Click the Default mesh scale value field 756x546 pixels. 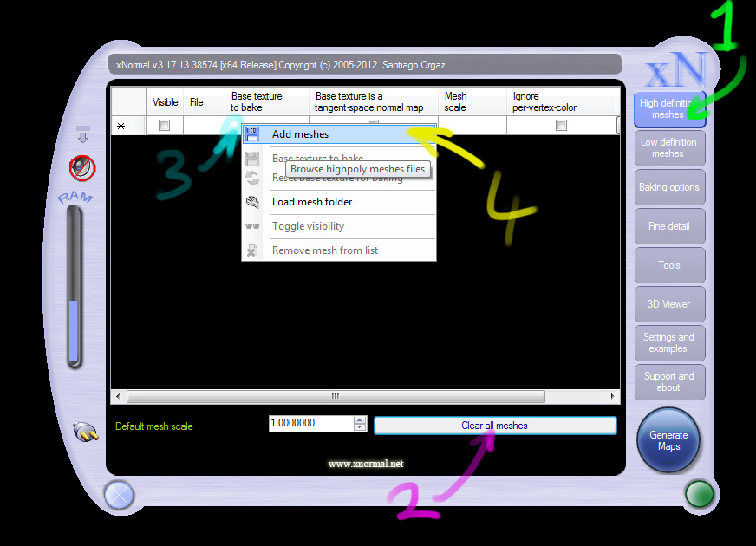311,423
